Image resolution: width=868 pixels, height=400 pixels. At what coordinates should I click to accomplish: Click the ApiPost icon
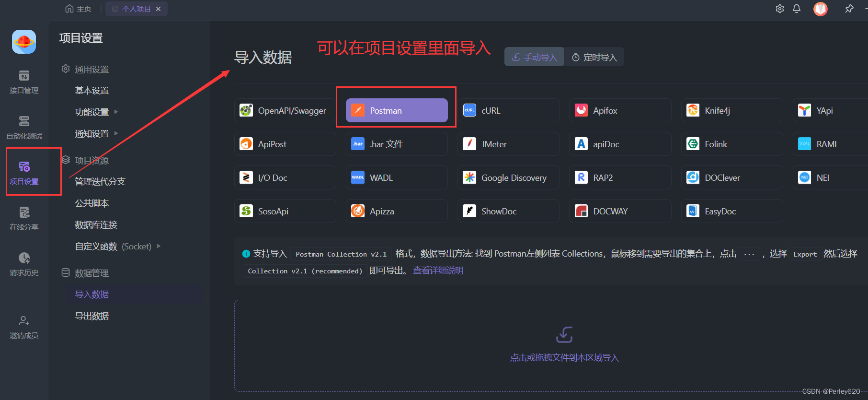[x=246, y=144]
